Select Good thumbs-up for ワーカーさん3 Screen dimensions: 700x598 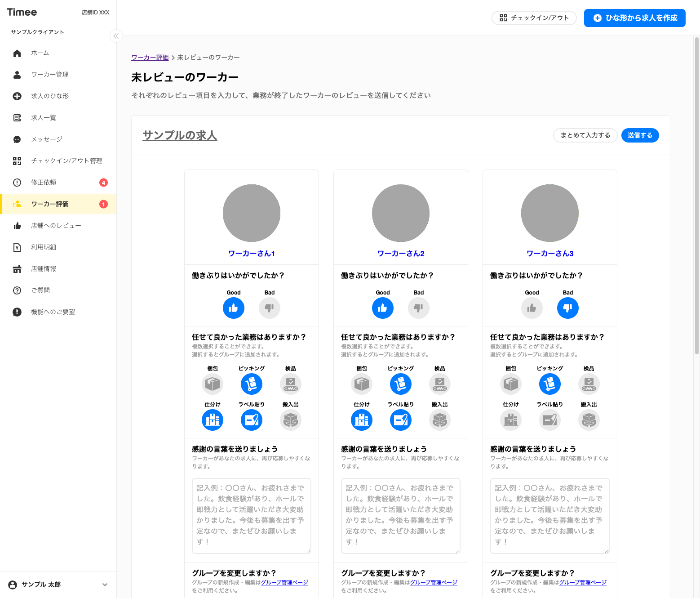[x=532, y=308]
